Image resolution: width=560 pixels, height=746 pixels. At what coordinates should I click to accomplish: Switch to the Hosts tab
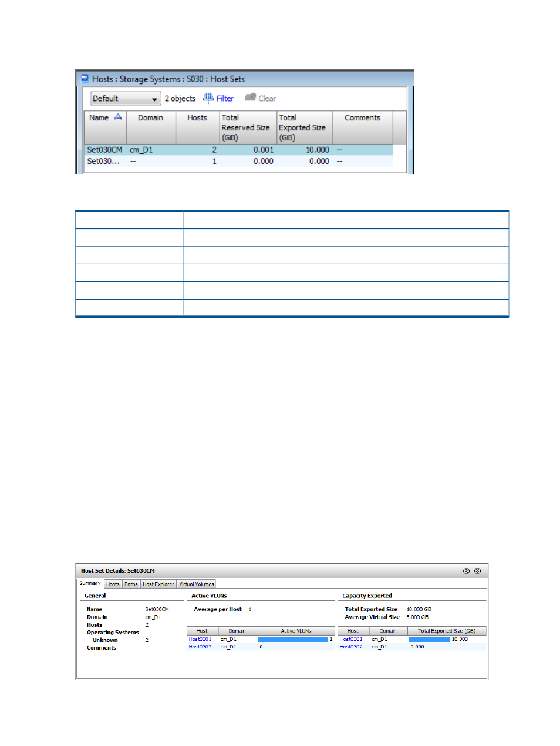[113, 584]
